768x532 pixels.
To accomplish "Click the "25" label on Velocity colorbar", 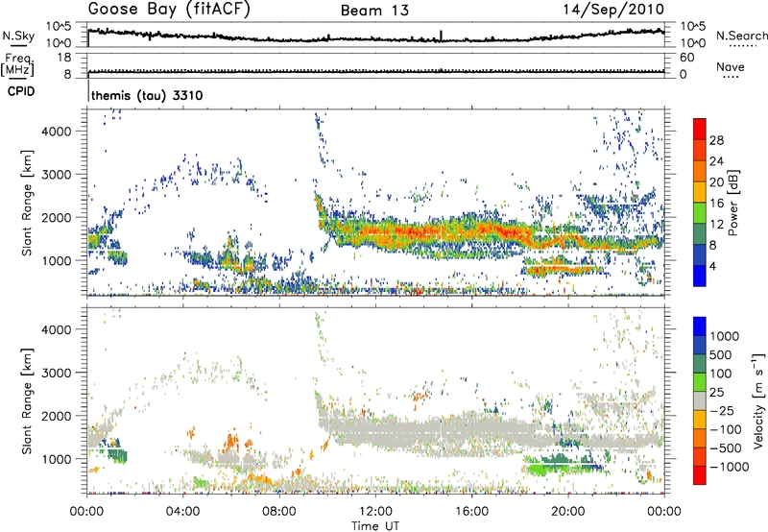I will [x=717, y=392].
